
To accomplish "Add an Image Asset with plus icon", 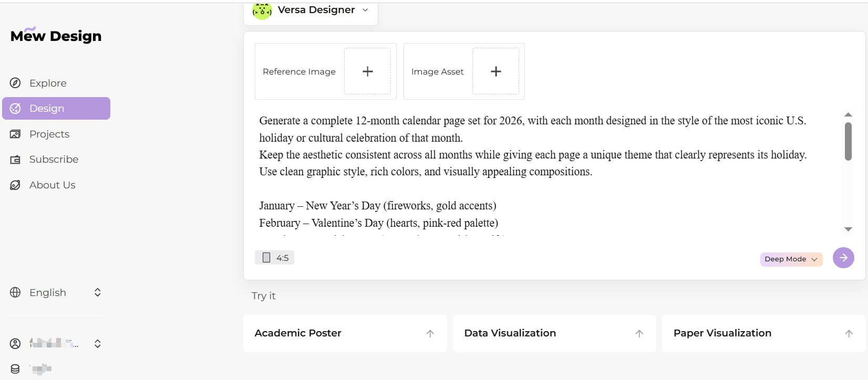I will (495, 71).
